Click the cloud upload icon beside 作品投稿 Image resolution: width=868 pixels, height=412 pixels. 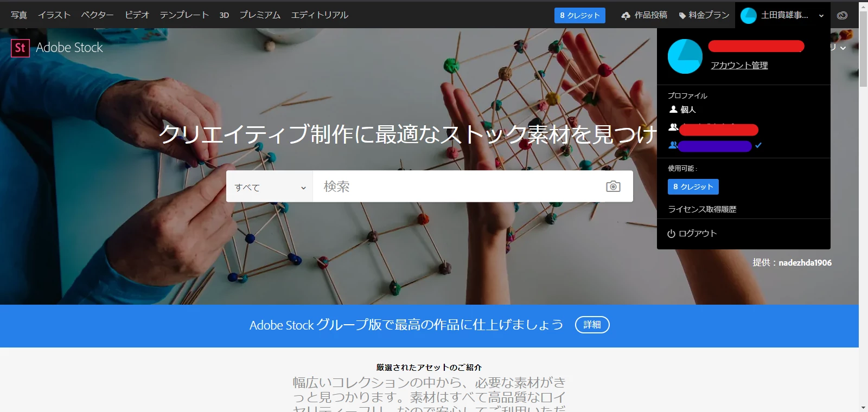point(626,16)
